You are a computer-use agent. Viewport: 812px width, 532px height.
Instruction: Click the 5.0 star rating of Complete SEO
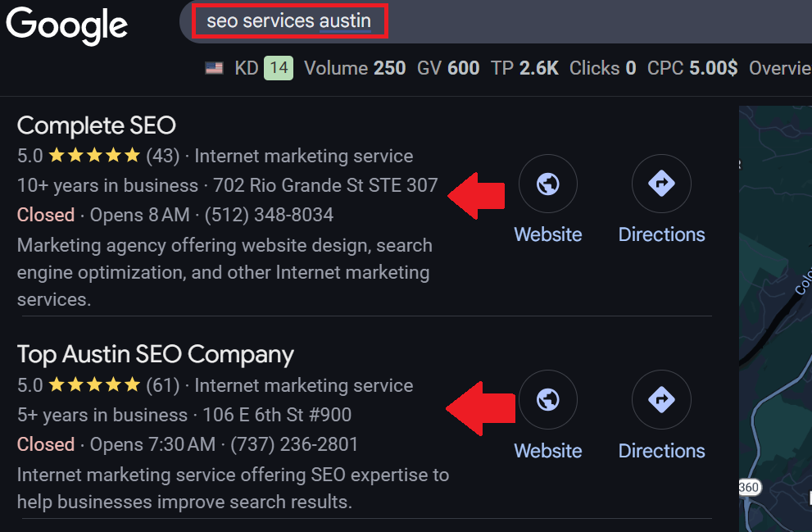79,156
